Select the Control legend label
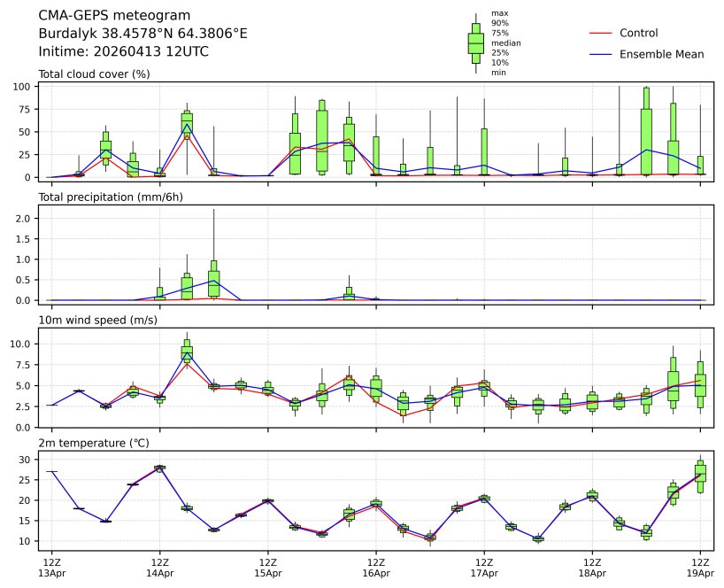The image size is (724, 588). pos(638,33)
